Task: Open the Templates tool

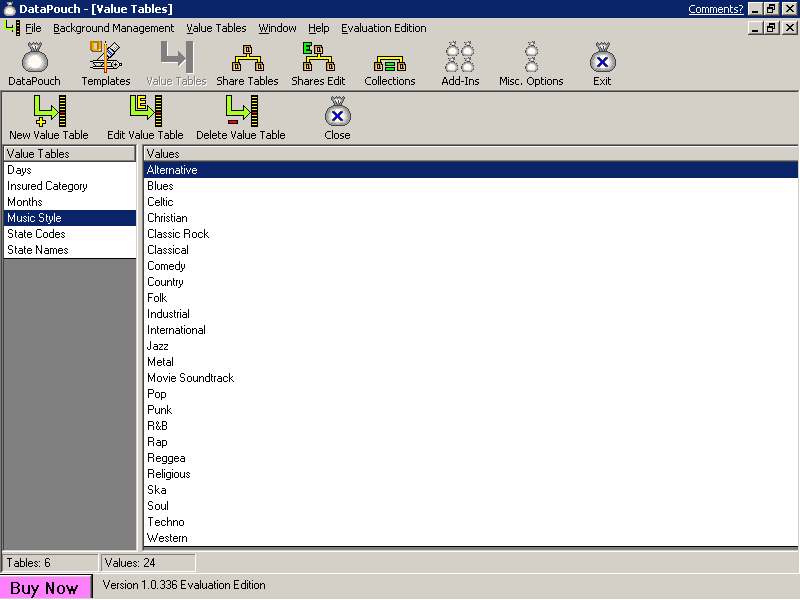Action: click(x=105, y=64)
